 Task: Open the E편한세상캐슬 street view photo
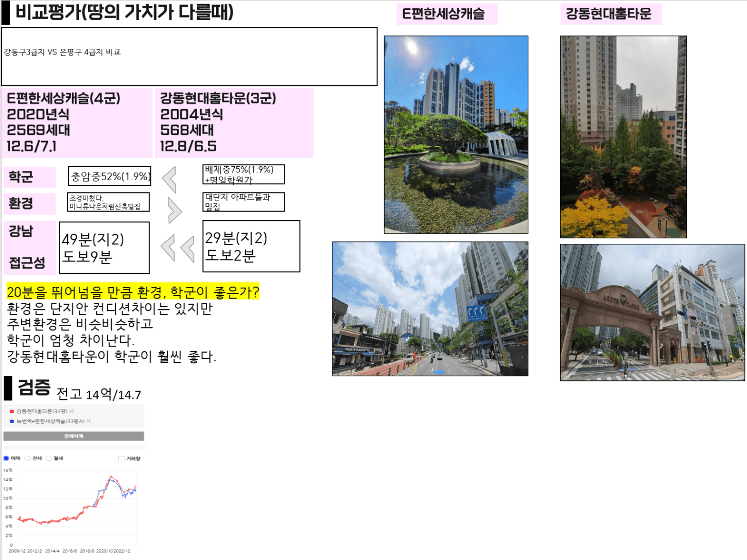tap(430, 309)
